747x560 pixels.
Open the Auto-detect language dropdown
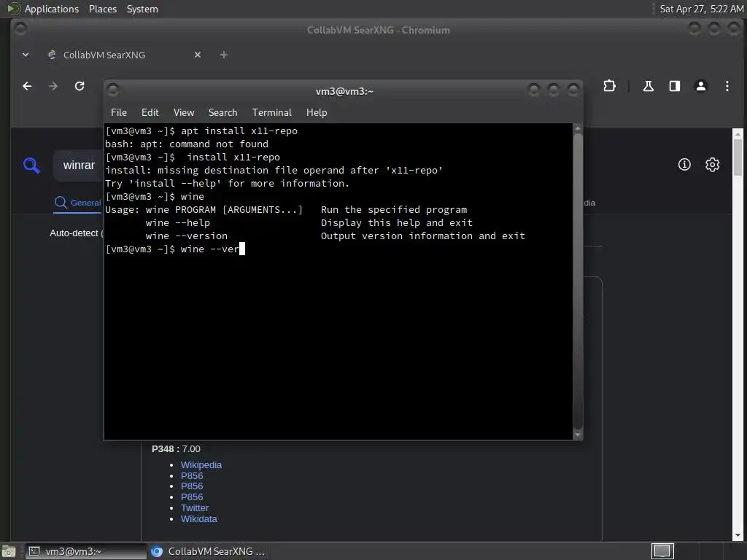pyautogui.click(x=76, y=233)
